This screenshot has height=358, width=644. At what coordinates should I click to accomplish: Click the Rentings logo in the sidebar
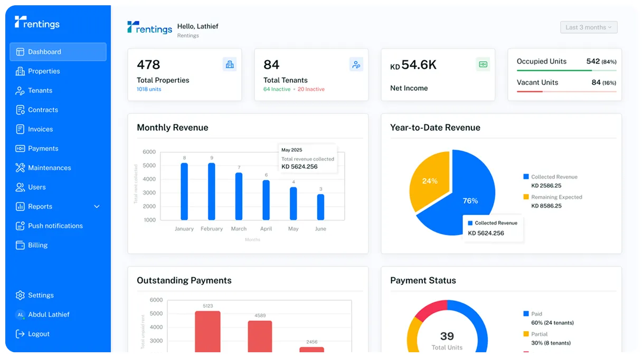[x=37, y=23]
